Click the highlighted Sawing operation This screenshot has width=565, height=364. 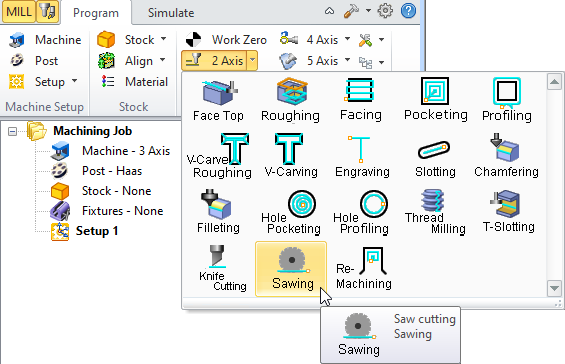[x=291, y=269]
